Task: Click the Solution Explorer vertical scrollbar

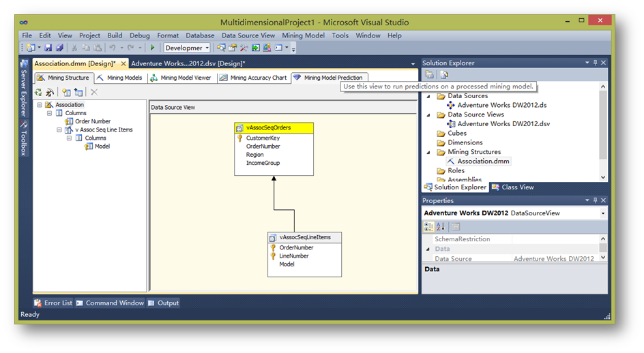Action: [x=603, y=132]
